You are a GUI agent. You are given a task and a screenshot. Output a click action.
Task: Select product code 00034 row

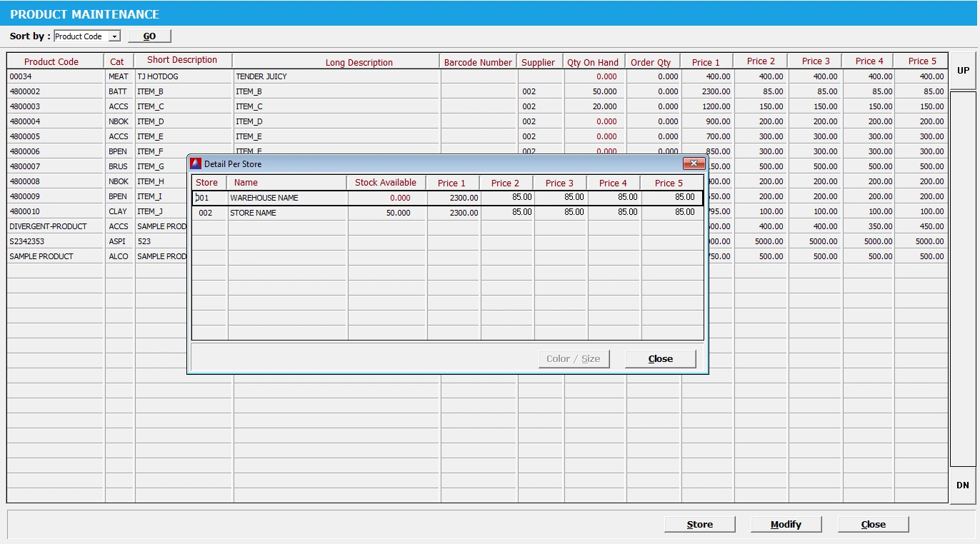477,76
